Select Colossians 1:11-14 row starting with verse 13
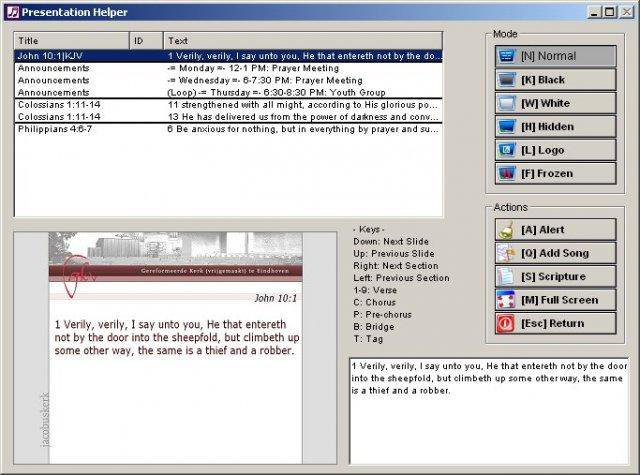The height and width of the screenshot is (475, 640). [228, 117]
